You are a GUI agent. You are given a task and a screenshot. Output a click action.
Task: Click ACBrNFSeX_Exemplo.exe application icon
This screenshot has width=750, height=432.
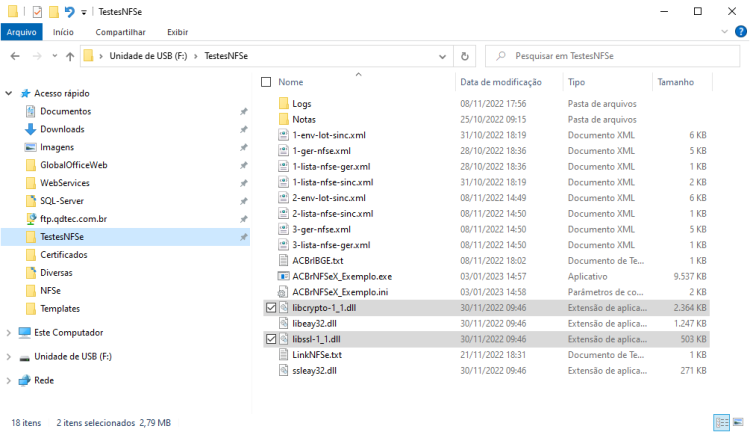pyautogui.click(x=284, y=277)
